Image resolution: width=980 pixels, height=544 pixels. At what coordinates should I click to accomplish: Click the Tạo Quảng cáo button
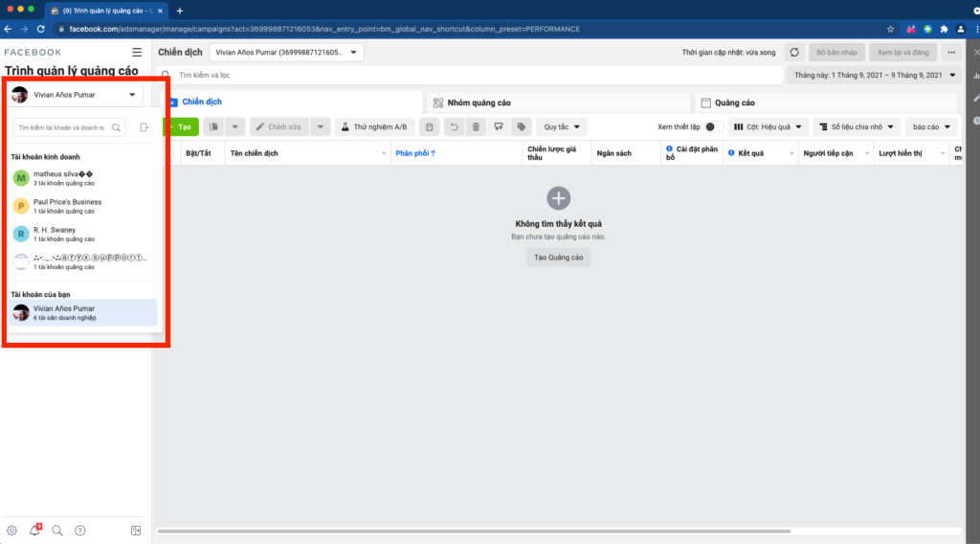pos(558,257)
